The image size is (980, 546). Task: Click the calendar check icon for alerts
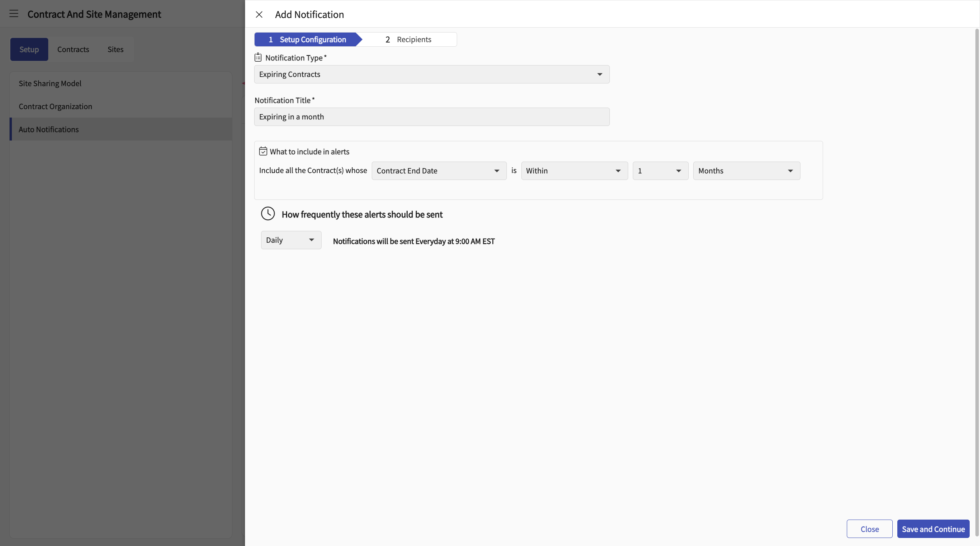click(263, 151)
